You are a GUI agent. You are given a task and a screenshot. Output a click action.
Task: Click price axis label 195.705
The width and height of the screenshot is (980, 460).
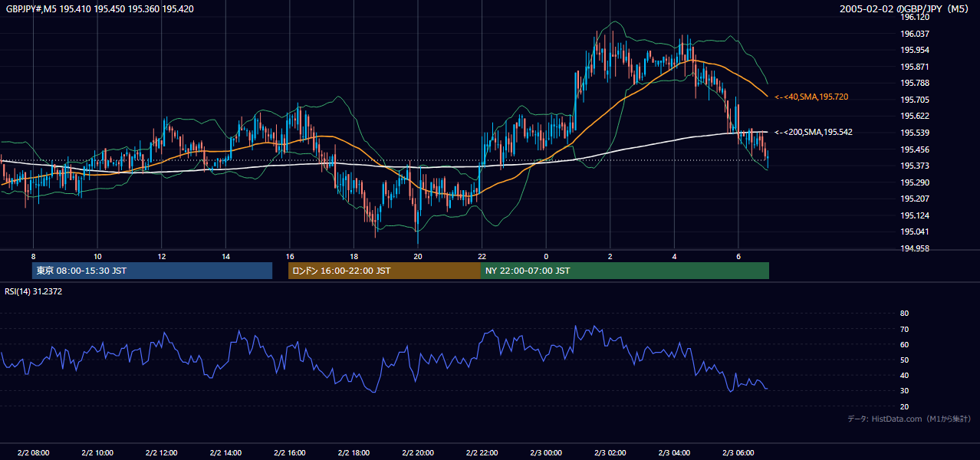tap(914, 100)
